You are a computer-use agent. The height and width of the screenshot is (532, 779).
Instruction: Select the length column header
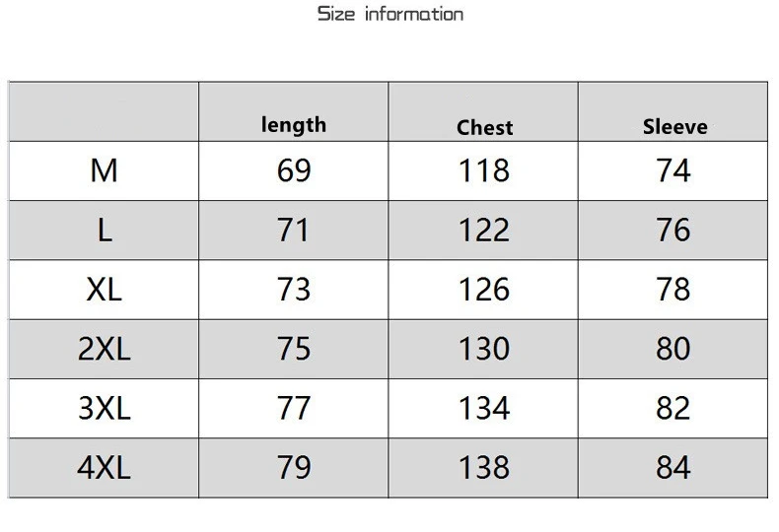294,124
